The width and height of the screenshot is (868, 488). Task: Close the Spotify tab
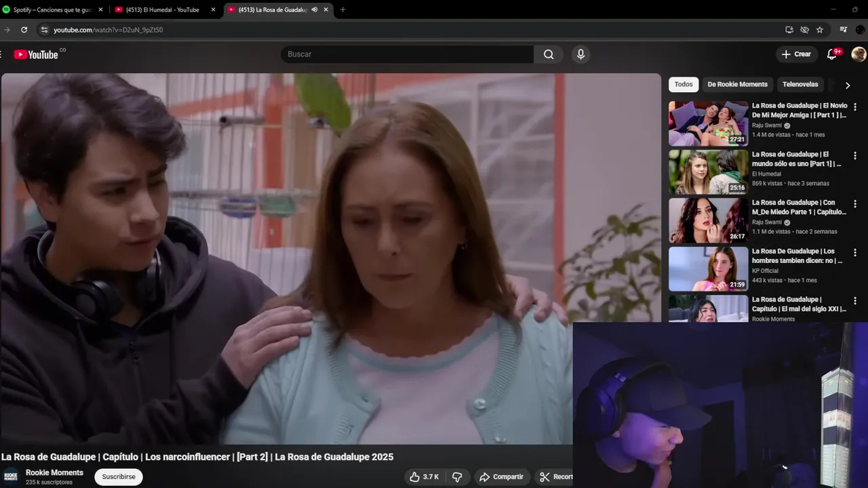coord(100,9)
